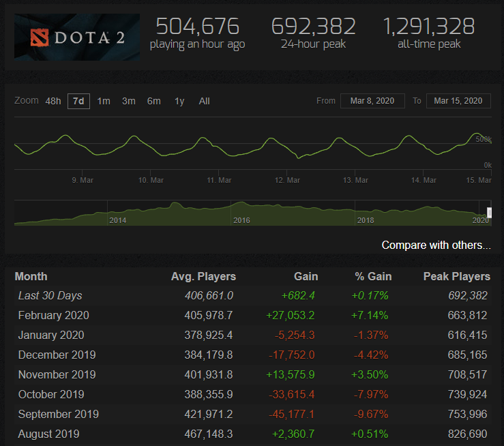Image resolution: width=504 pixels, height=446 pixels.
Task: Click average players value 406,661.0
Action: tap(209, 295)
